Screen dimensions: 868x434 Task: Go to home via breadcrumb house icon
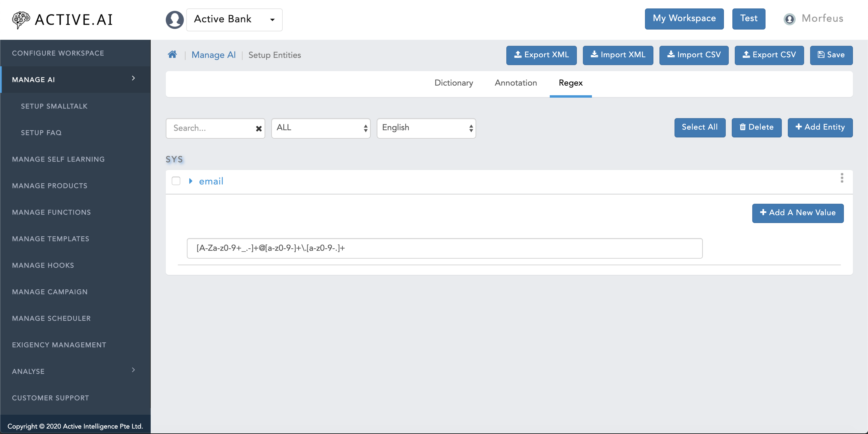pos(172,55)
